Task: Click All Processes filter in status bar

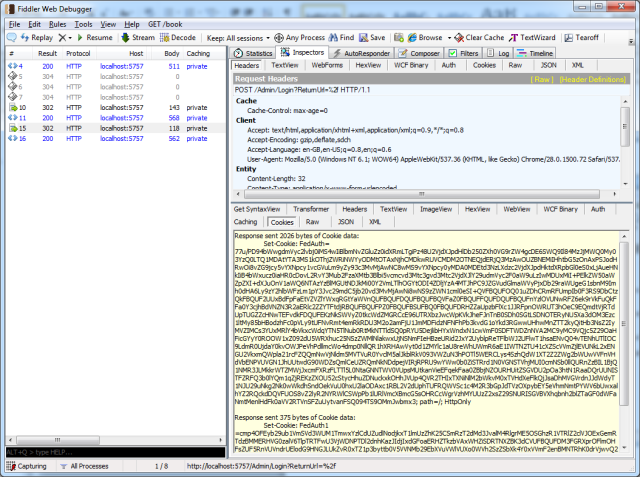Action: pyautogui.click(x=85, y=466)
